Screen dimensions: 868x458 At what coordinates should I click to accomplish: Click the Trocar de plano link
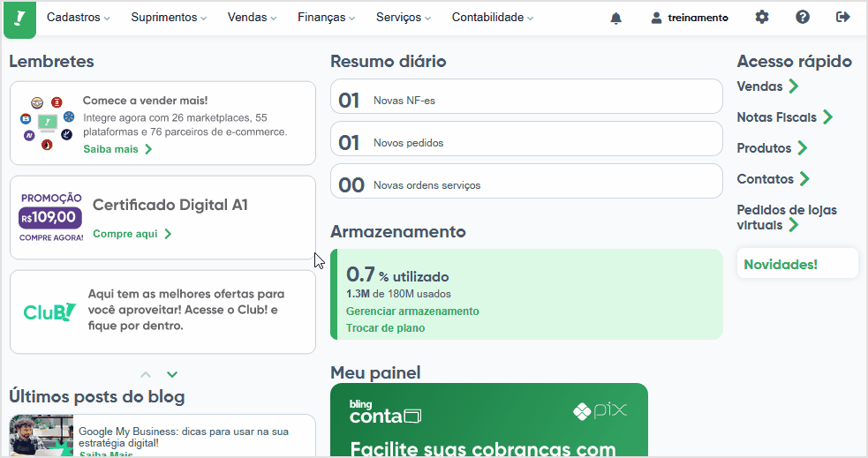(x=385, y=328)
